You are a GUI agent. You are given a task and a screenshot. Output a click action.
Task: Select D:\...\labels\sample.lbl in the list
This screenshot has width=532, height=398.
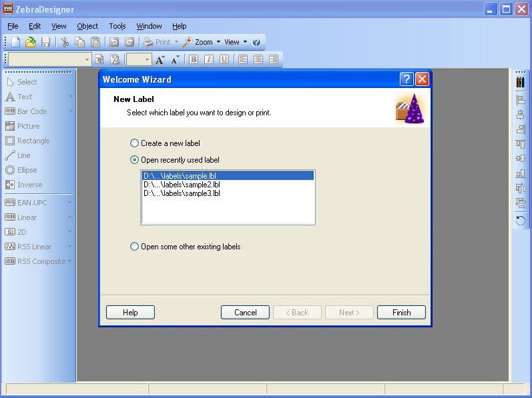228,176
